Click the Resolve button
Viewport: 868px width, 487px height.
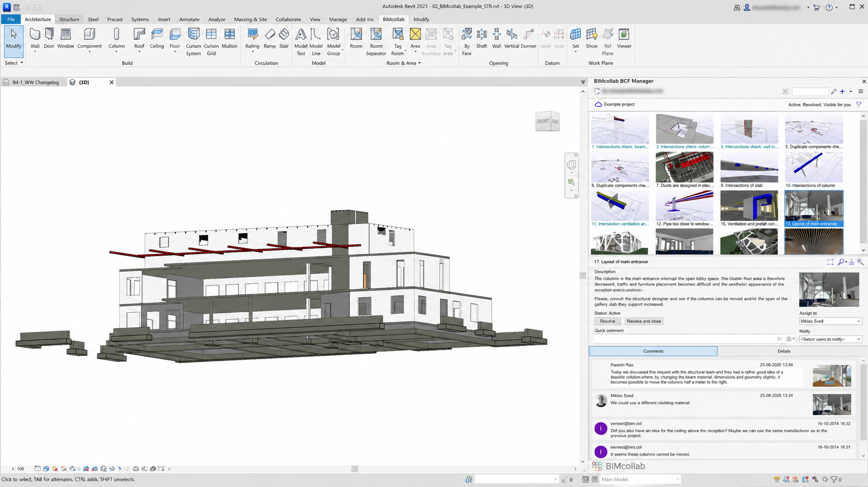coord(607,321)
